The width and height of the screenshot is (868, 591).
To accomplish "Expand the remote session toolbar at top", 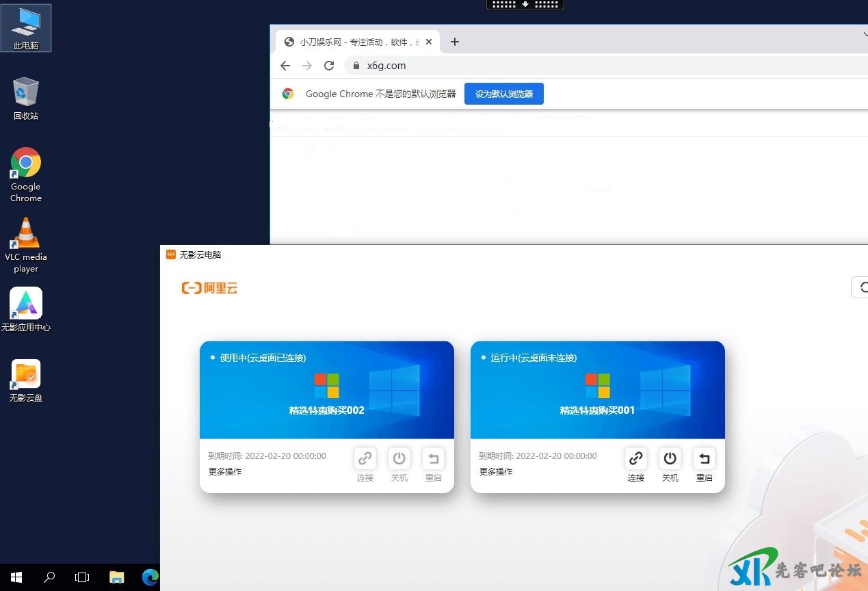I will tap(525, 4).
